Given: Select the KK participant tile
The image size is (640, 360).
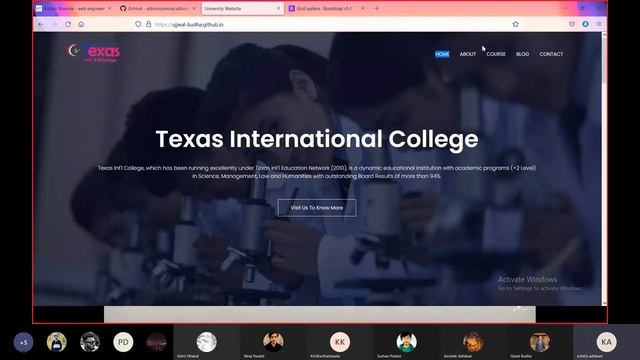Looking at the screenshot, I should click(340, 342).
